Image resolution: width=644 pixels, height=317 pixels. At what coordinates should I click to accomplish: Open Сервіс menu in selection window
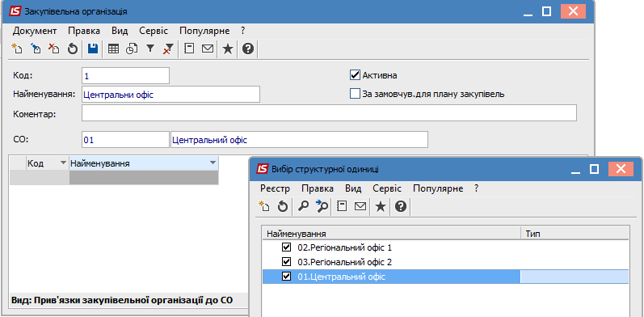click(x=387, y=188)
